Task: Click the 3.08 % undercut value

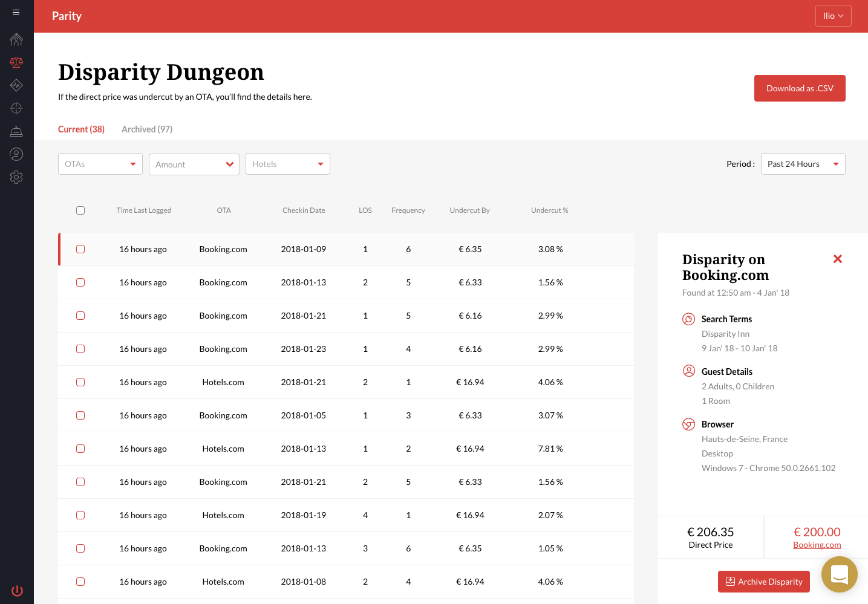Action: pyautogui.click(x=550, y=249)
